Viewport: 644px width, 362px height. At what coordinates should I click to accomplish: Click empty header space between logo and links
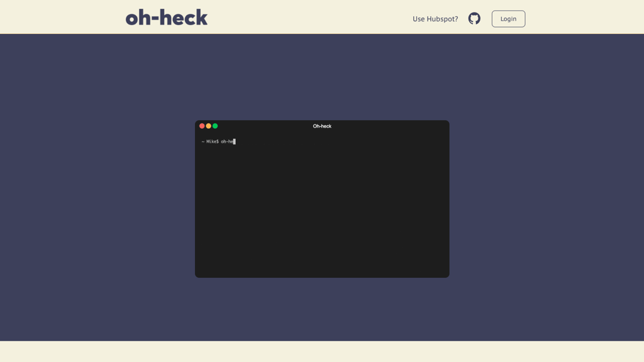click(x=308, y=18)
